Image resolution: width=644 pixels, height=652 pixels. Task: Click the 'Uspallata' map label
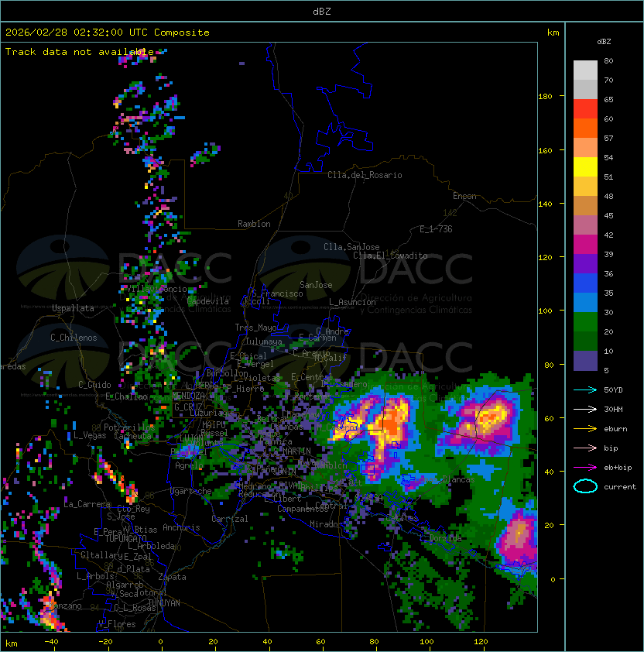click(x=73, y=308)
